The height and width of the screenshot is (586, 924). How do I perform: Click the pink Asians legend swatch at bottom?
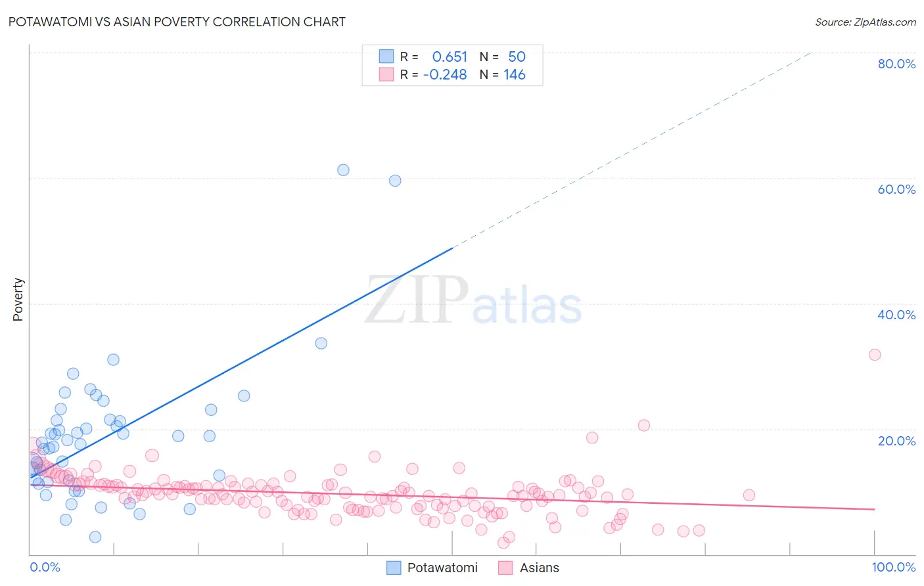505,568
